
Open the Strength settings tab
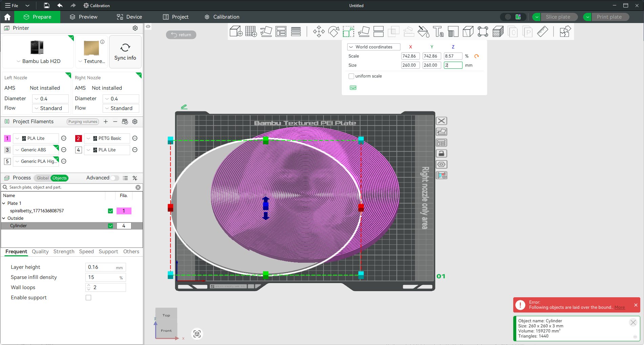coord(64,252)
